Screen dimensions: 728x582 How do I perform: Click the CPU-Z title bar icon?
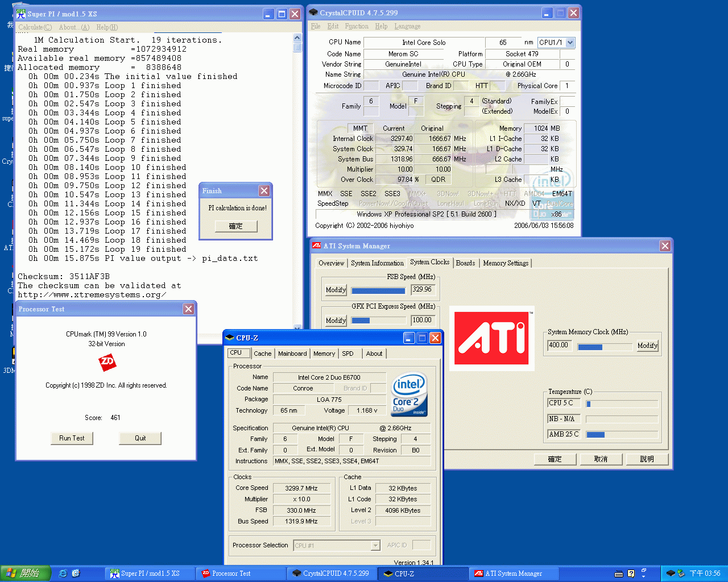click(x=230, y=338)
